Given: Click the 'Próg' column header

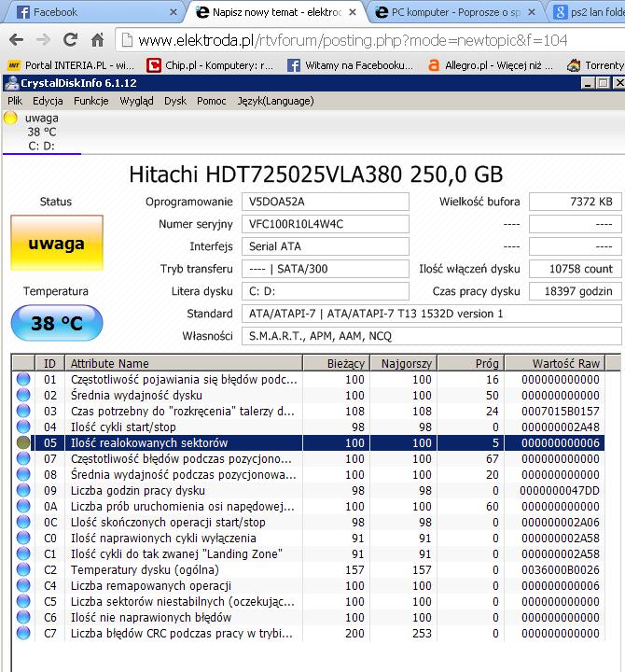Looking at the screenshot, I should (471, 363).
